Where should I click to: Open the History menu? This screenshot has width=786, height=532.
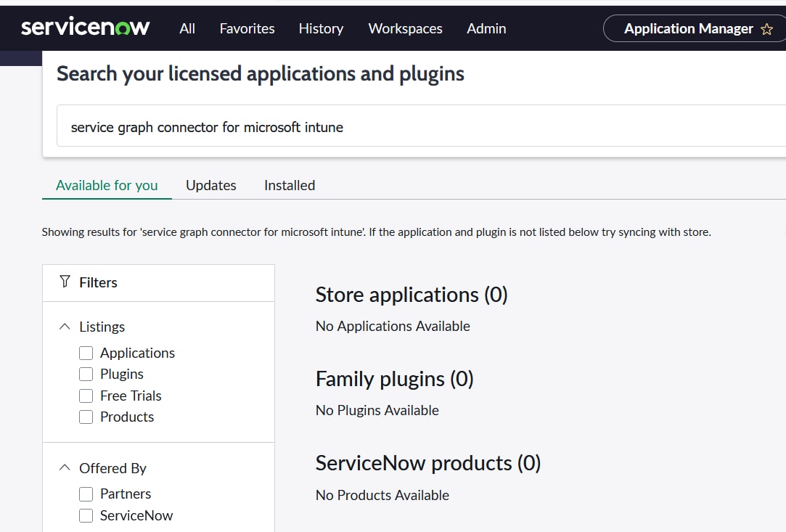tap(321, 28)
